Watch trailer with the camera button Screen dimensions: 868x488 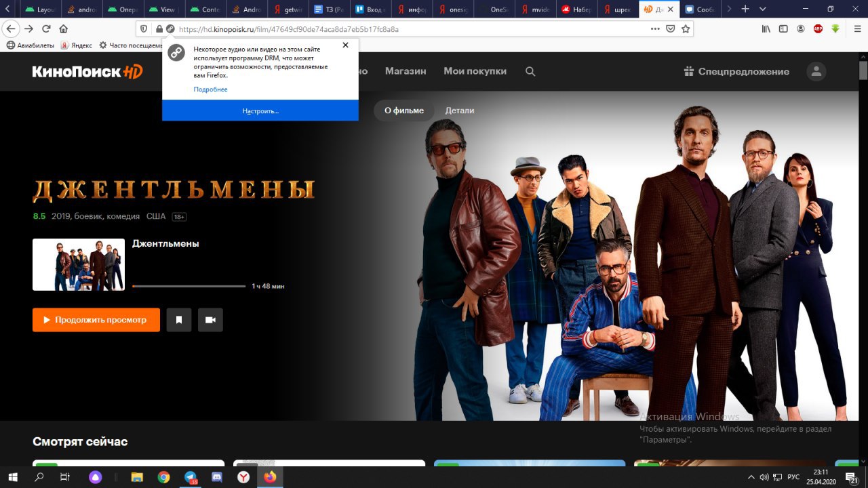[x=210, y=320]
